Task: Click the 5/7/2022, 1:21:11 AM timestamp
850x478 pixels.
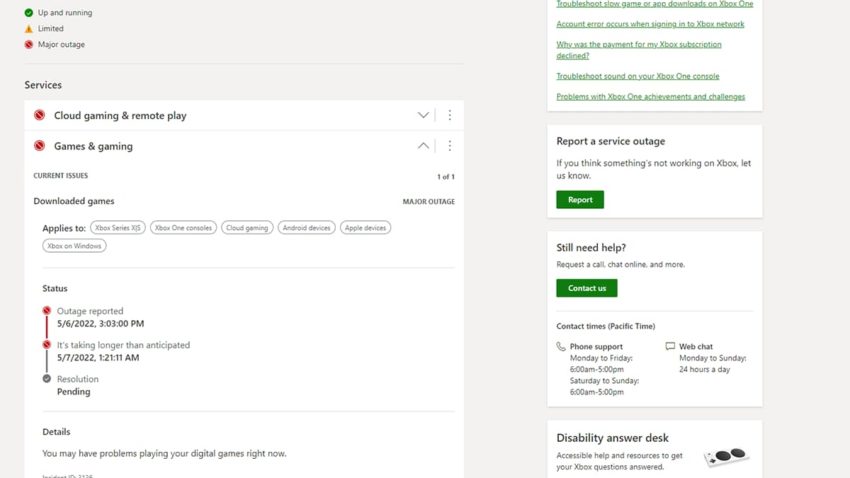Action: 98,358
